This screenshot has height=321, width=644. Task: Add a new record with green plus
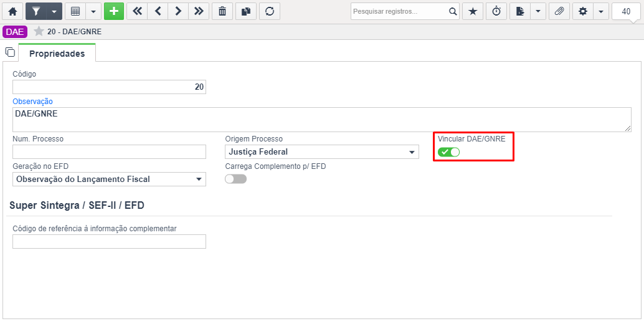pos(114,11)
